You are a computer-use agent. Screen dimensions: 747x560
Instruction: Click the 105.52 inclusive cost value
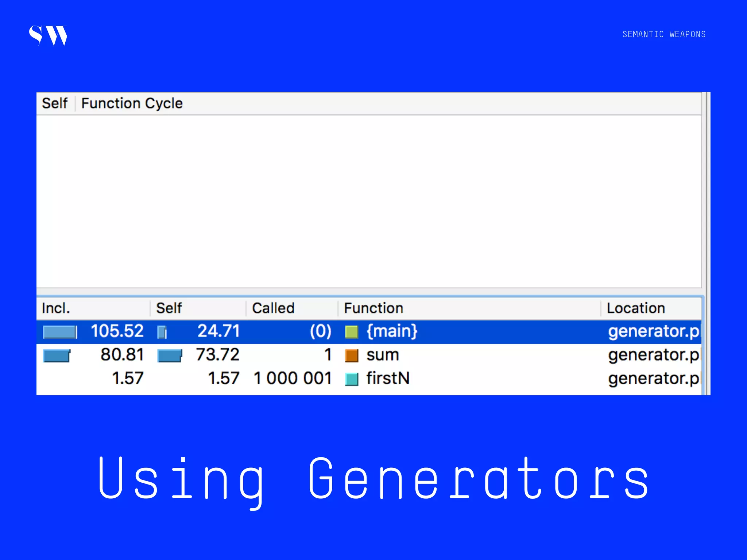117,331
